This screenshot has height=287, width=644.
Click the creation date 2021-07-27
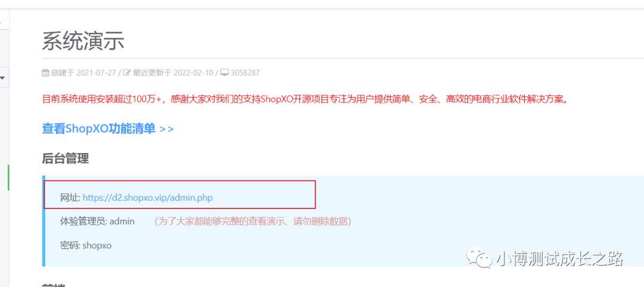[x=97, y=73]
